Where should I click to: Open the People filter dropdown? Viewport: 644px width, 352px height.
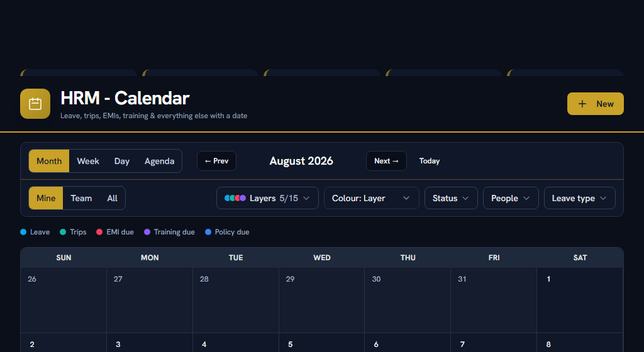click(x=511, y=198)
